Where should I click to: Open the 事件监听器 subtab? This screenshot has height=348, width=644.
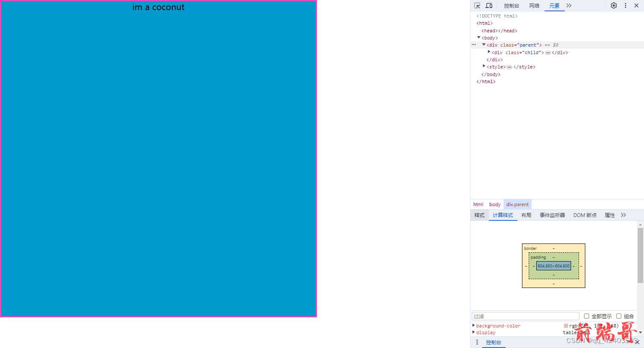coord(552,215)
